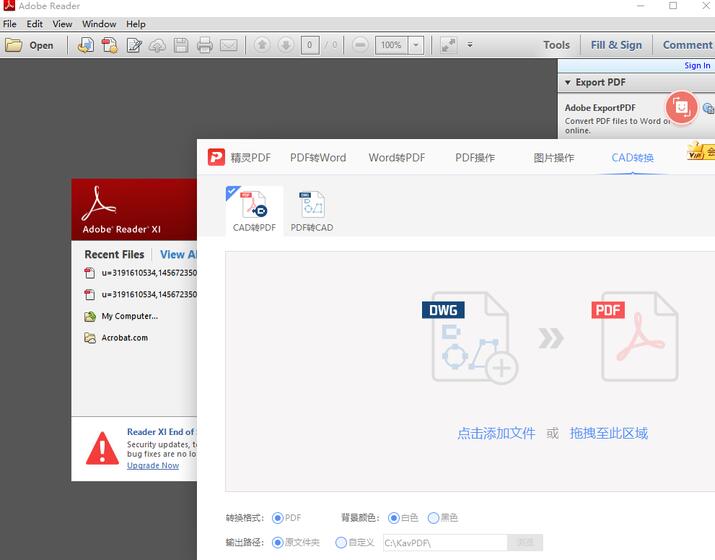This screenshot has width=715, height=560.
Task: Click the output path field showing C:\KavPDF\
Action: click(445, 543)
